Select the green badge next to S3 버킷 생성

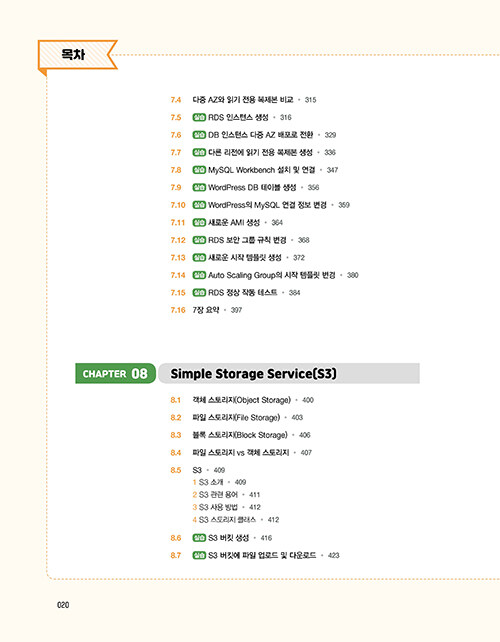199,538
